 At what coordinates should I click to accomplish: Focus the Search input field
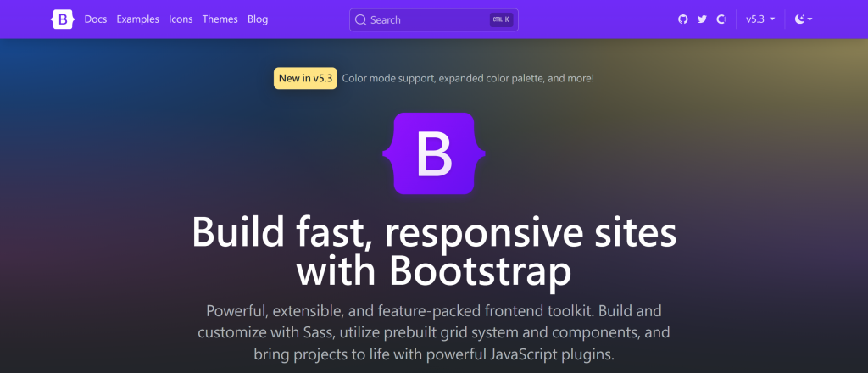tap(433, 20)
